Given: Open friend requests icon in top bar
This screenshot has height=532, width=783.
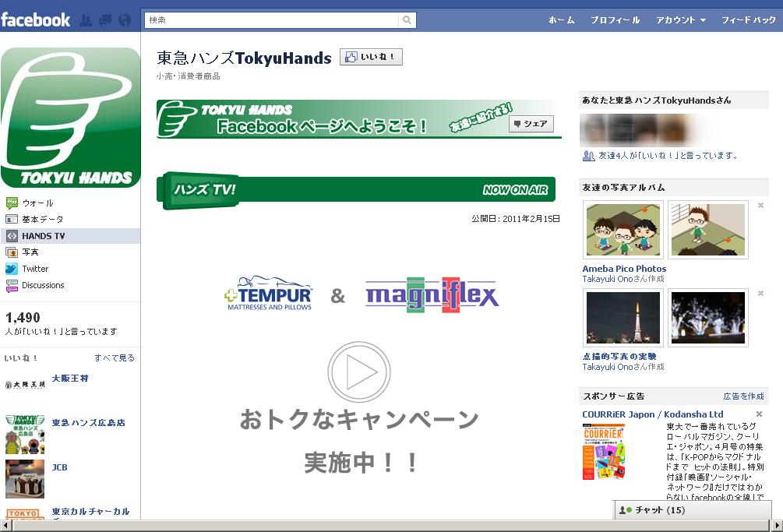Looking at the screenshot, I should coord(86,20).
